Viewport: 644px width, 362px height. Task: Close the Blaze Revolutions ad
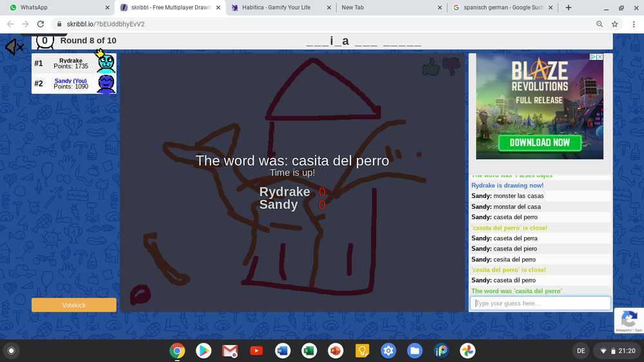coord(600,57)
